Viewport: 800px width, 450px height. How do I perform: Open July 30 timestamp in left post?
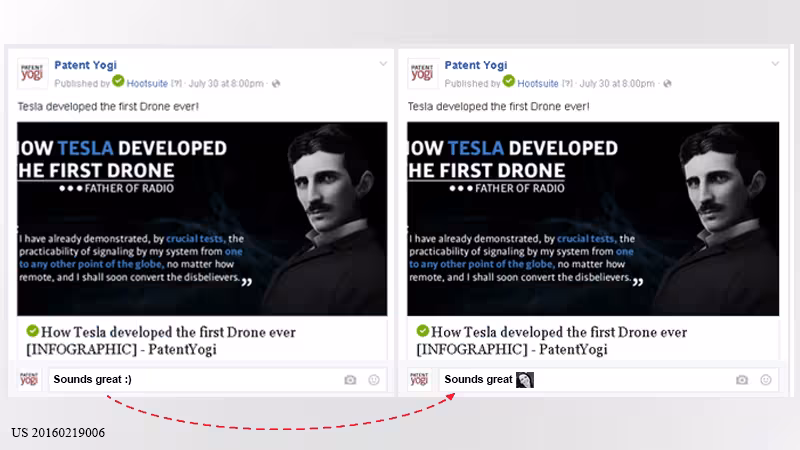226,84
